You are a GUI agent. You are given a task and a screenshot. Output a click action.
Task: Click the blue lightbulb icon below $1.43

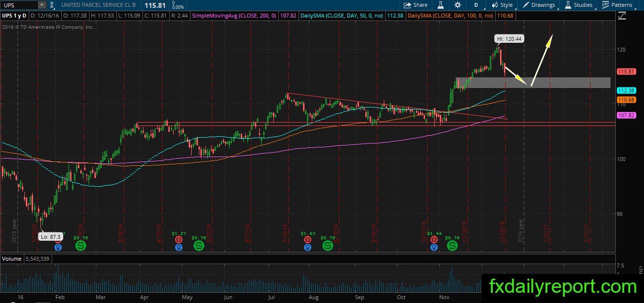click(x=308, y=247)
